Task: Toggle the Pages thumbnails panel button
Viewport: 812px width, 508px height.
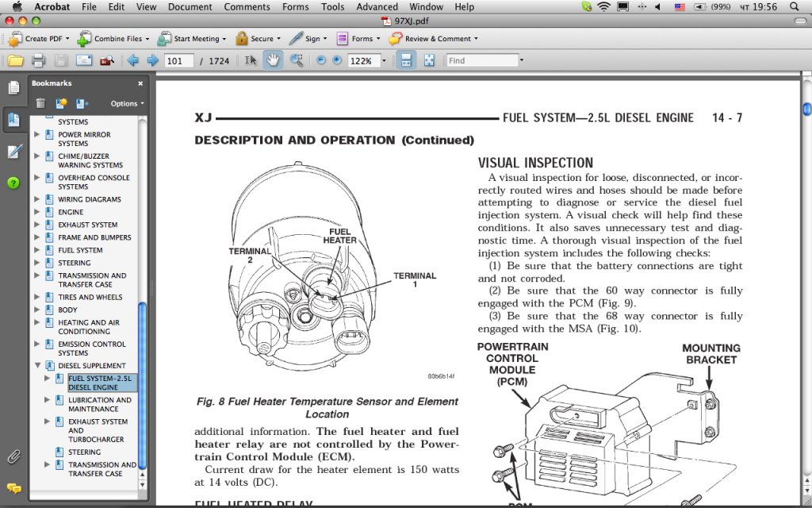Action: click(13, 87)
